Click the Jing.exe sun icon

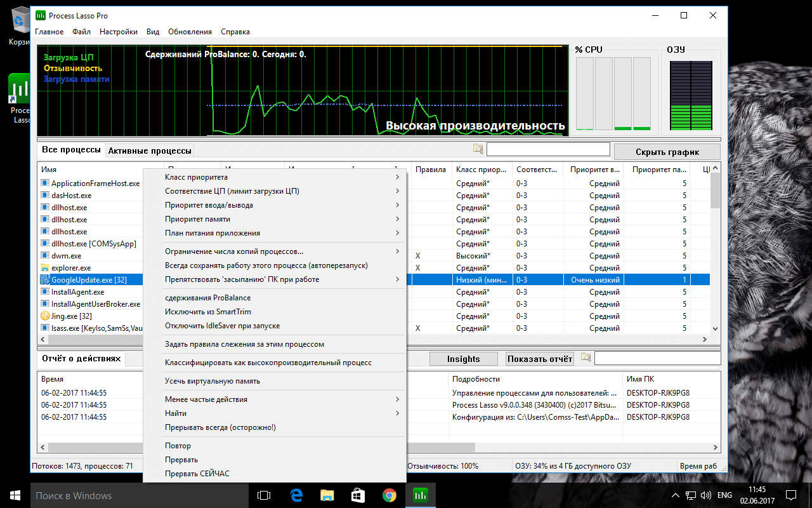[45, 316]
